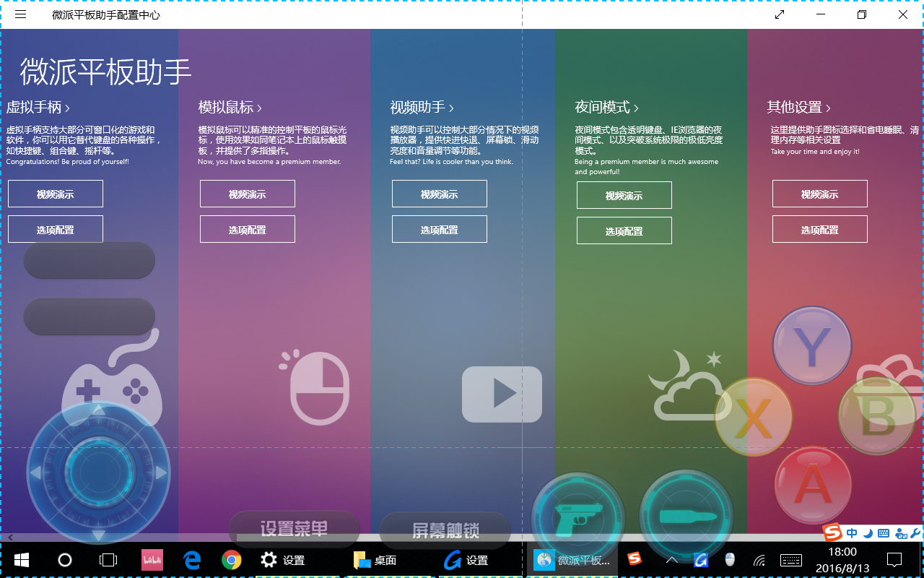Open the hamburger navigation menu
The width and height of the screenshot is (924, 578).
click(20, 14)
